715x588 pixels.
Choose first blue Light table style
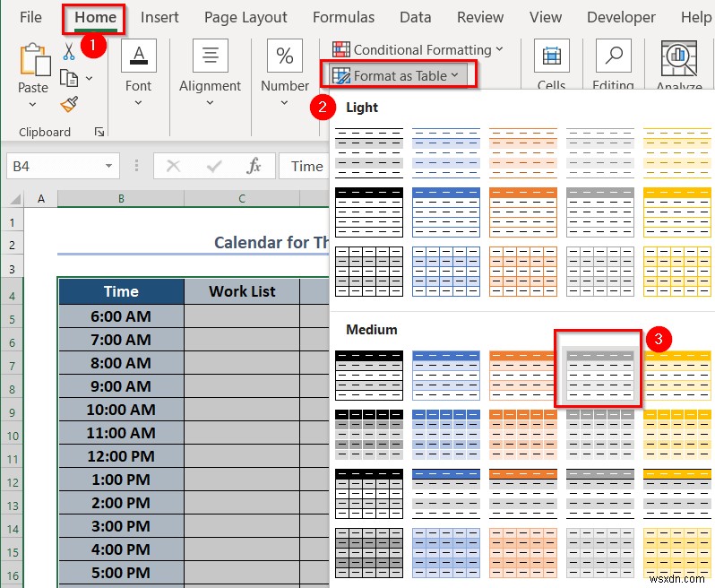coord(446,153)
